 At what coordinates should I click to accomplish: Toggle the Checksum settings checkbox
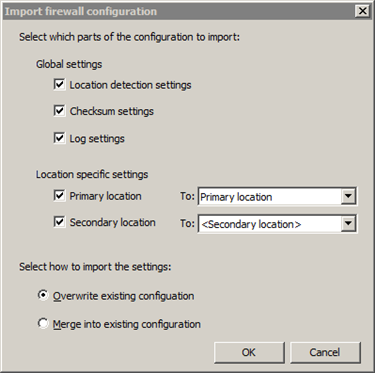[59, 111]
